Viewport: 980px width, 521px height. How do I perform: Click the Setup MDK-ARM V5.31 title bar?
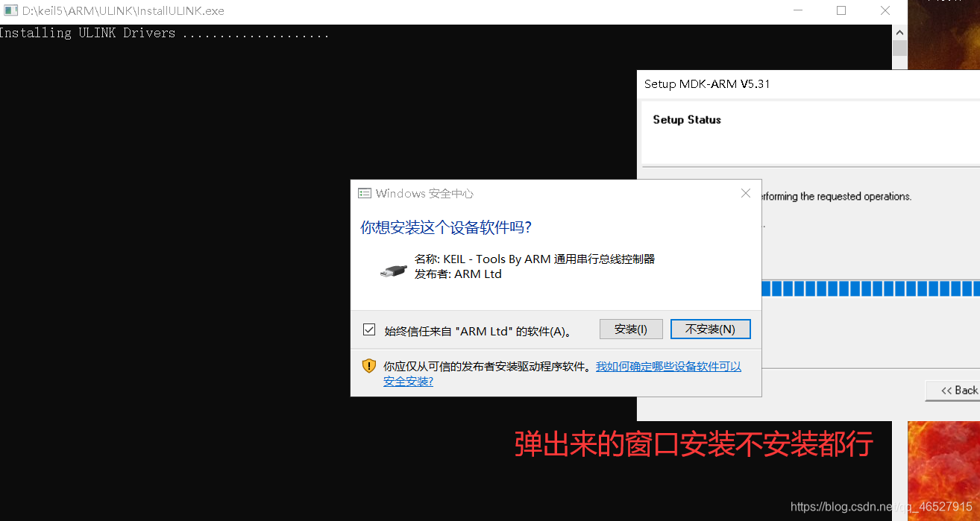(808, 84)
